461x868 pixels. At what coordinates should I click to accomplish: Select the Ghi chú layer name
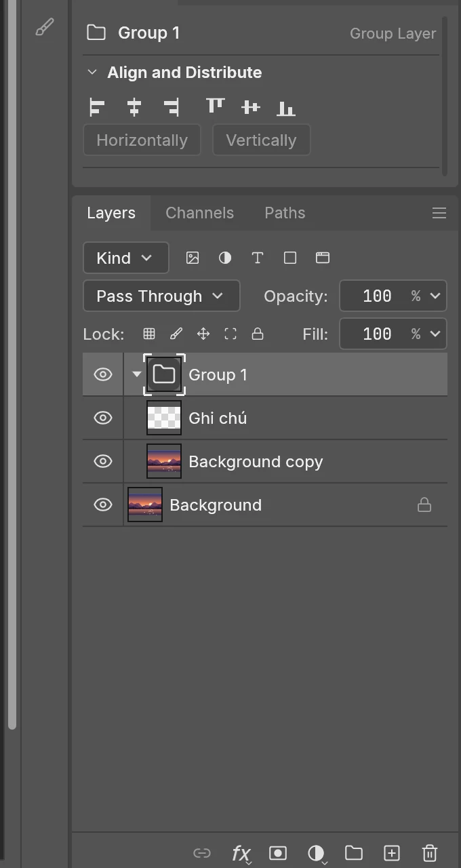(218, 418)
